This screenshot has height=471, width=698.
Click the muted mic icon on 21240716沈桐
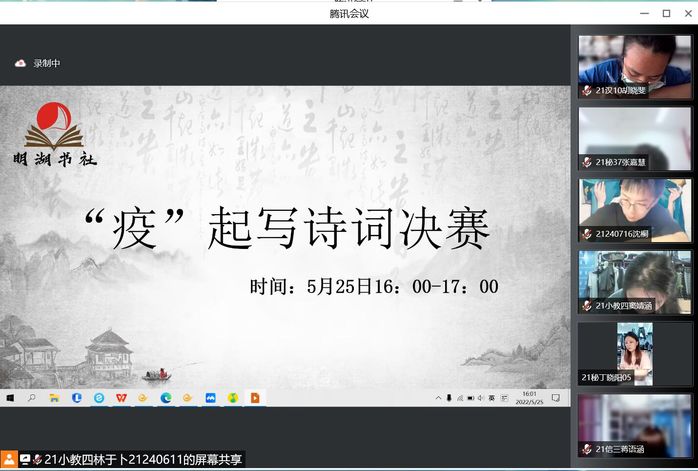(587, 234)
